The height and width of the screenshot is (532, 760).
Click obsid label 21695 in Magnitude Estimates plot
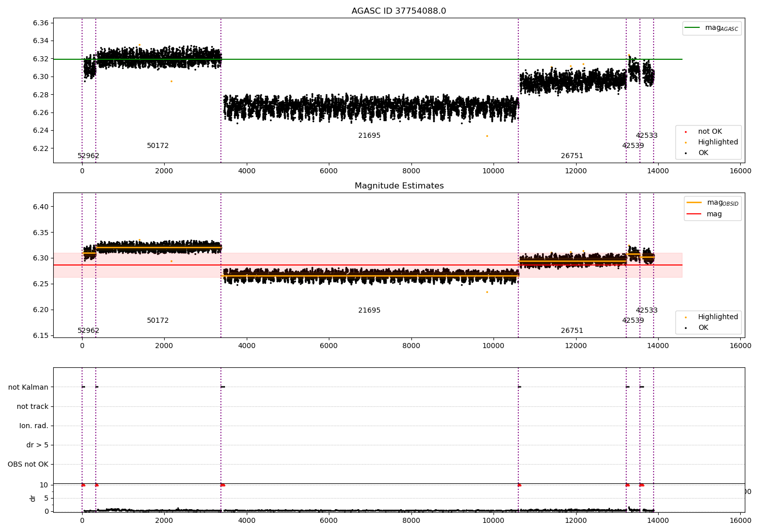[x=369, y=311]
